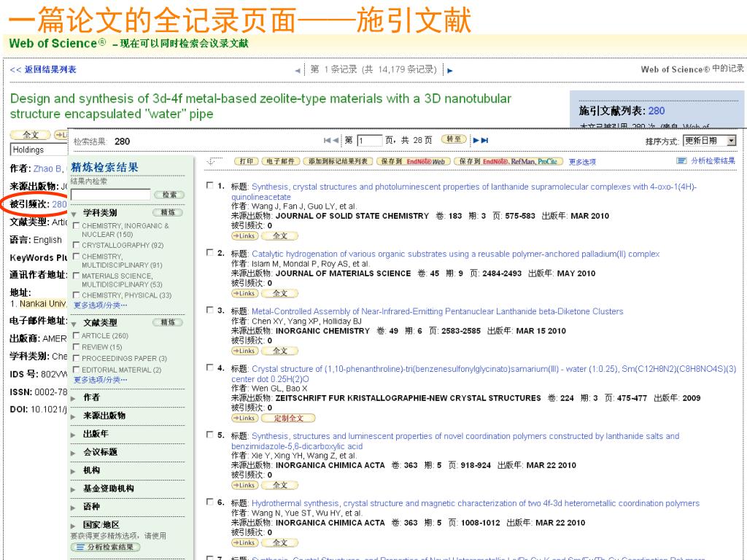Viewport: 747px width, 560px height.
Task: Click Links button for result 4
Action: coord(244,418)
